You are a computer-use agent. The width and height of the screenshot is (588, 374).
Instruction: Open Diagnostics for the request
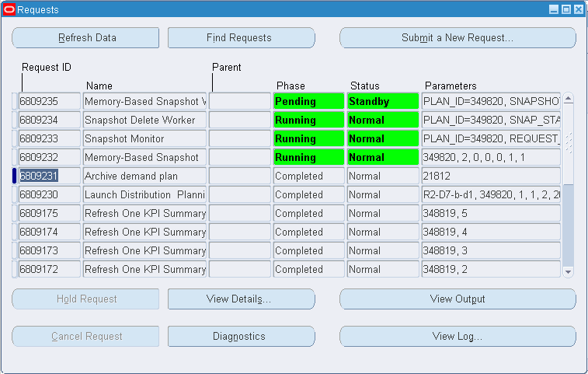coord(241,336)
